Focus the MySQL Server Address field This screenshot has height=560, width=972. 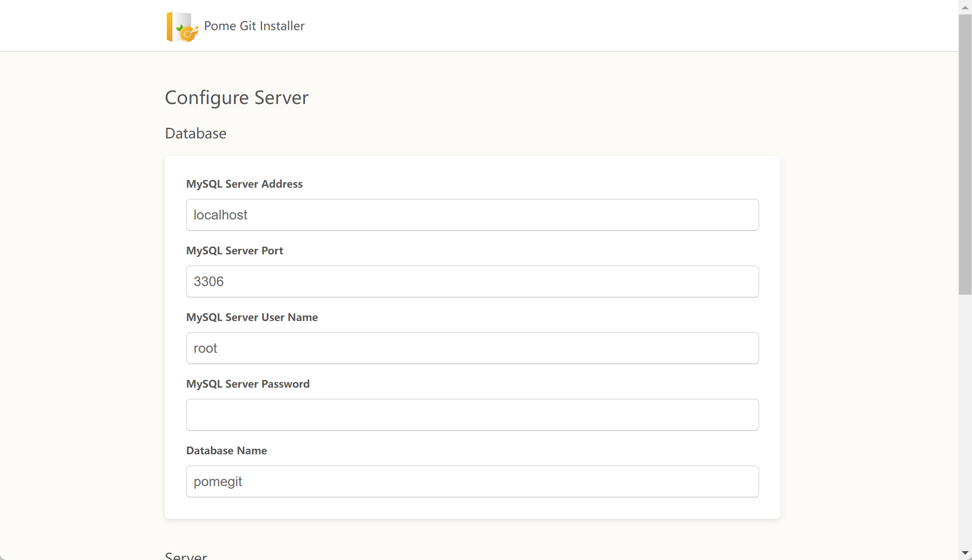point(472,215)
